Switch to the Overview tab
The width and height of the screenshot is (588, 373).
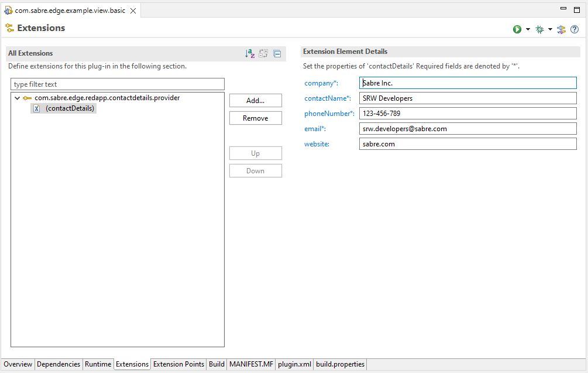click(x=18, y=364)
